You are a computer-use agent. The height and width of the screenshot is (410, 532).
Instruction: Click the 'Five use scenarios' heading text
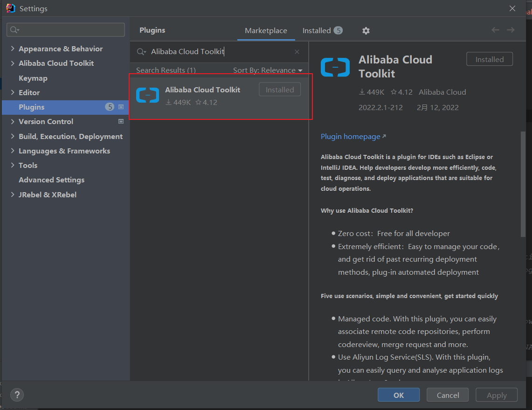coord(409,296)
